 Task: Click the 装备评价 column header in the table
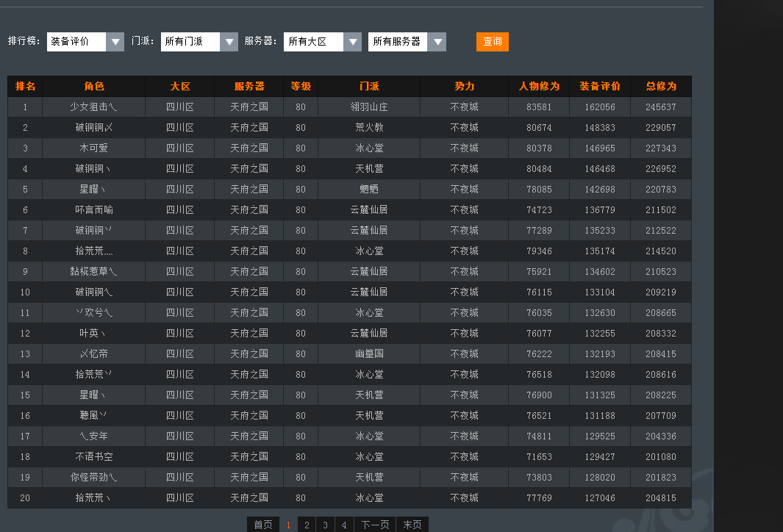tap(600, 86)
